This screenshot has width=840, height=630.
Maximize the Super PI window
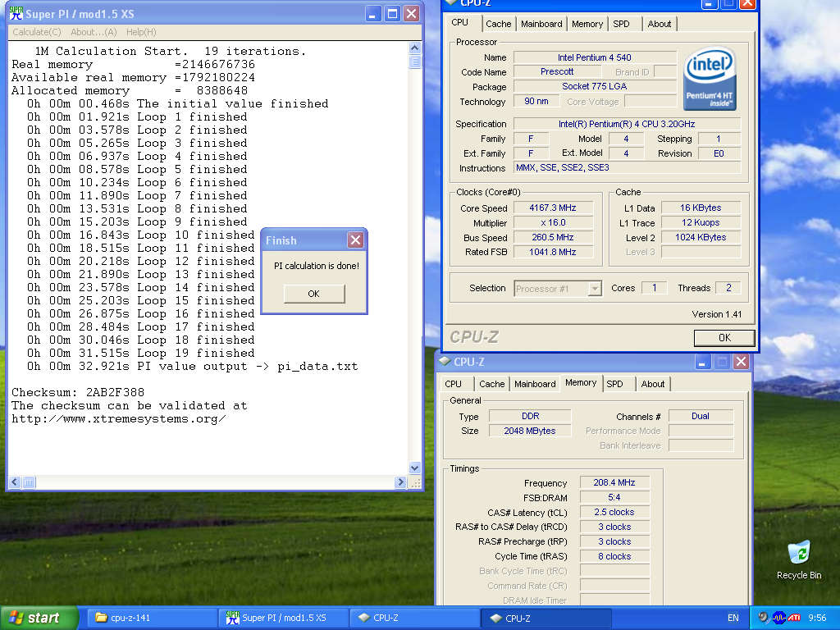pos(392,14)
